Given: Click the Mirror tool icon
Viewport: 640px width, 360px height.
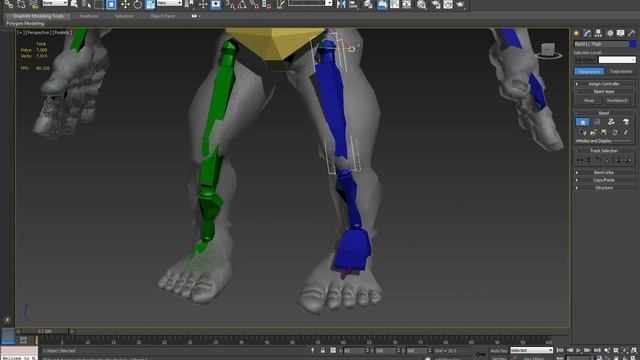Looking at the screenshot, I should [341, 4].
